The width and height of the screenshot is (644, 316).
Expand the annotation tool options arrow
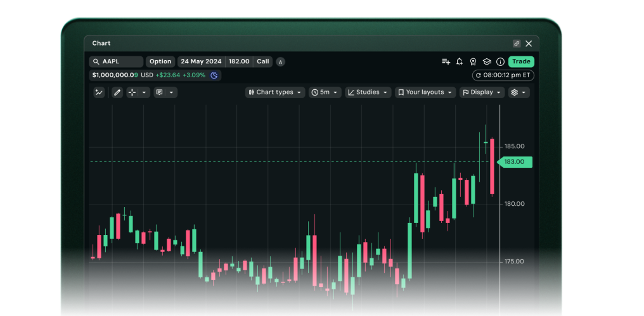(x=172, y=92)
